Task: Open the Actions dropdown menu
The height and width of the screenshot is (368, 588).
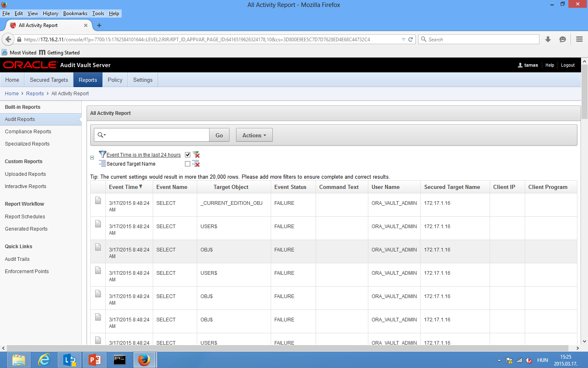Action: [254, 135]
